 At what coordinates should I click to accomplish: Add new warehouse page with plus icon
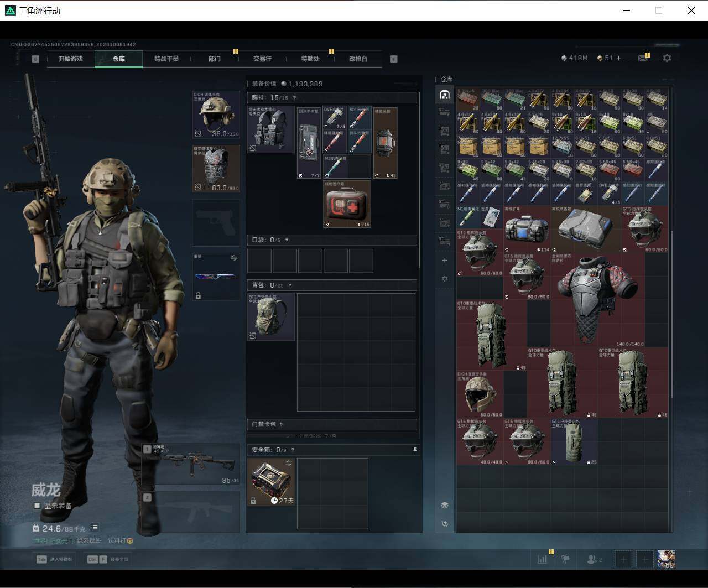[x=444, y=260]
